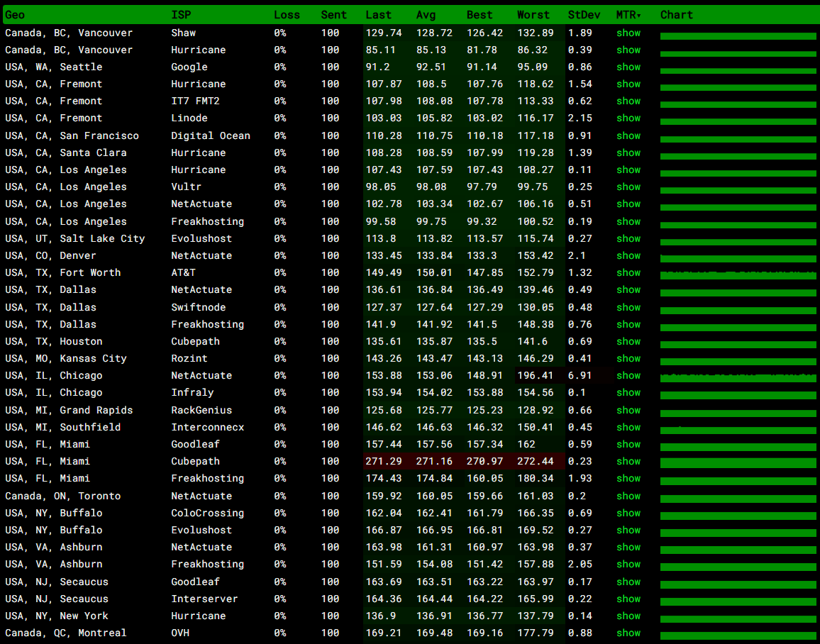Sort by the MTR column header

[628, 15]
